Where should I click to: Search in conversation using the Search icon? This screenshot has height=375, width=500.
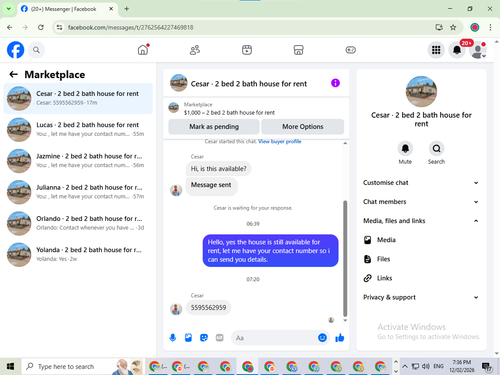(436, 148)
